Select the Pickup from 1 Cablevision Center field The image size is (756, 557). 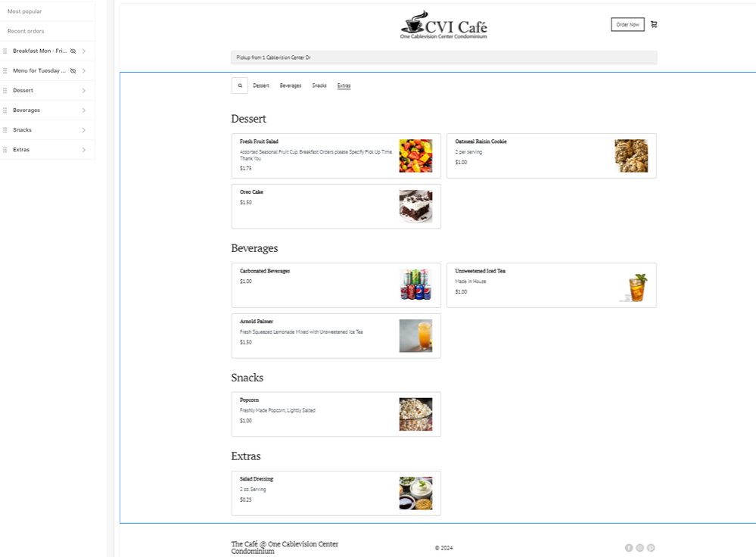[443, 58]
